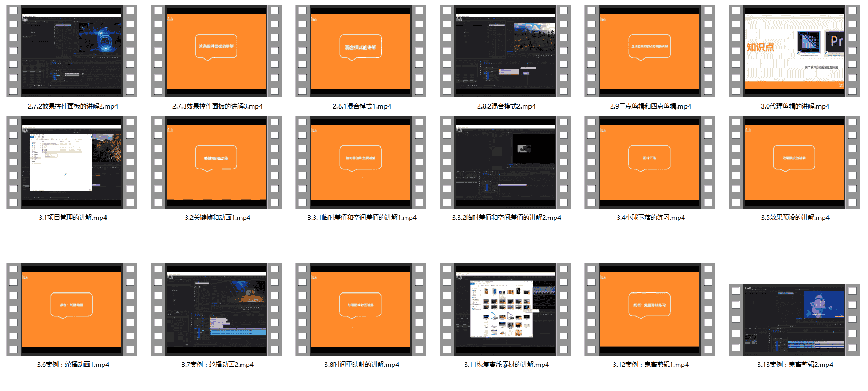
Task: Click the 3.8时间重映射的讲解.mp4 thumbnail
Action: (x=361, y=309)
